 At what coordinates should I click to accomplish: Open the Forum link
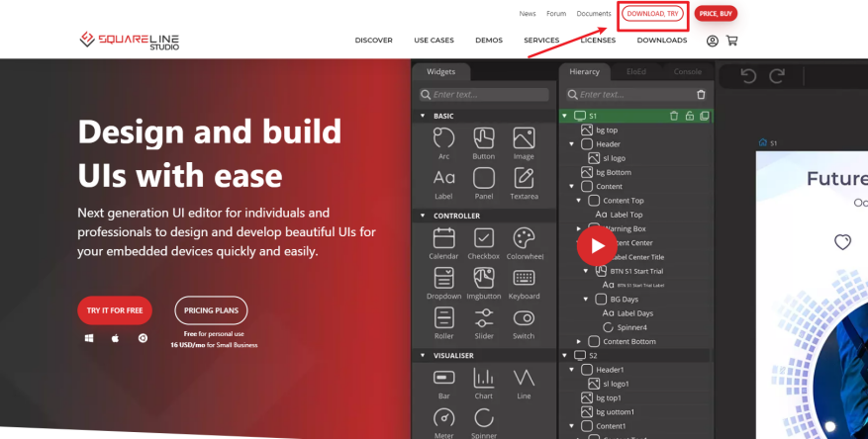point(556,13)
